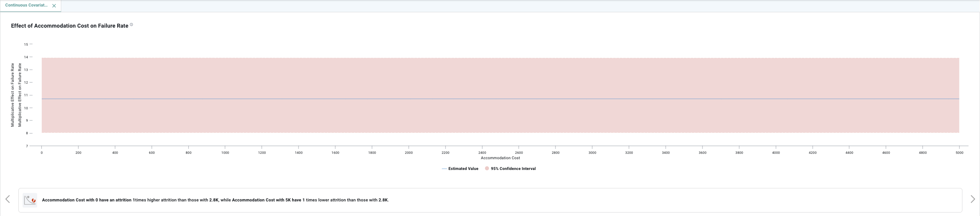
Task: Click the Multiplicative Effect on Failure Rate y-axis title
Action: tap(13, 95)
